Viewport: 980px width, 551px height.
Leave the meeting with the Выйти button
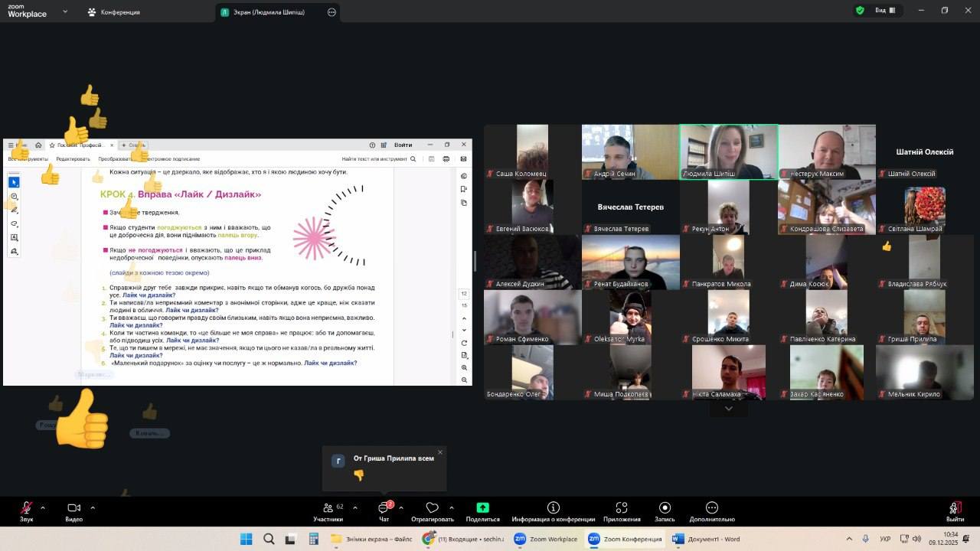pos(955,511)
